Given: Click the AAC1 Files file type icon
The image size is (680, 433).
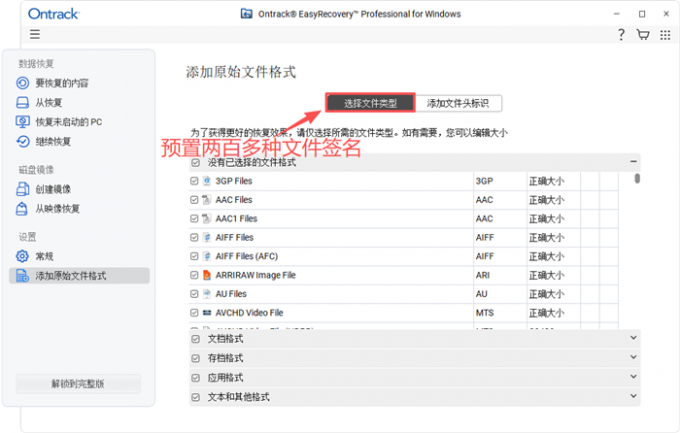Looking at the screenshot, I should [x=207, y=218].
